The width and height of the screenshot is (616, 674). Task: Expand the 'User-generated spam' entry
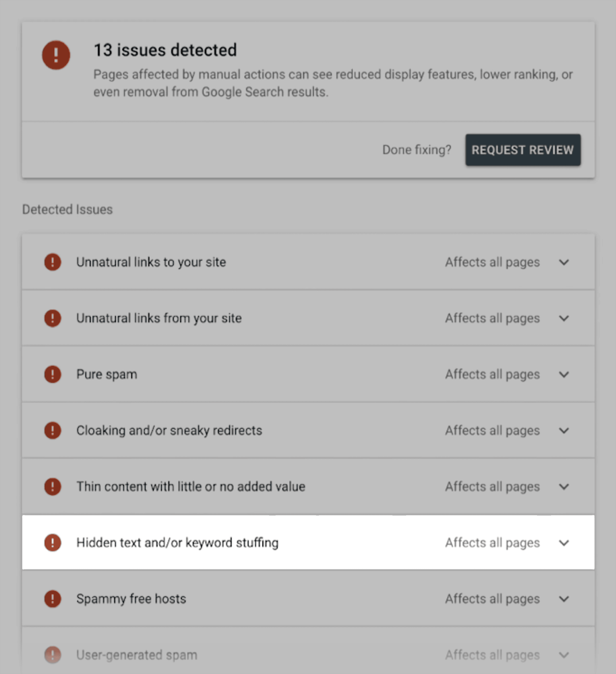click(564, 655)
